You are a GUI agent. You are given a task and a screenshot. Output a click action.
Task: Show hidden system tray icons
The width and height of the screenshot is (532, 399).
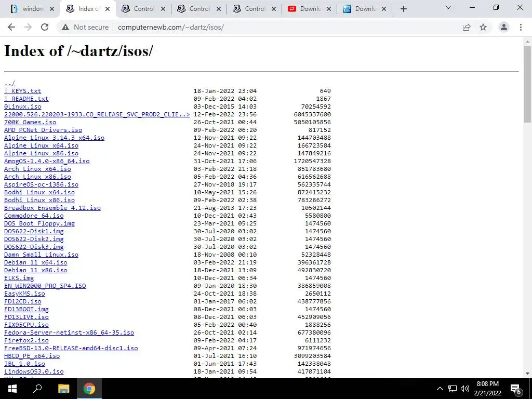(440, 389)
